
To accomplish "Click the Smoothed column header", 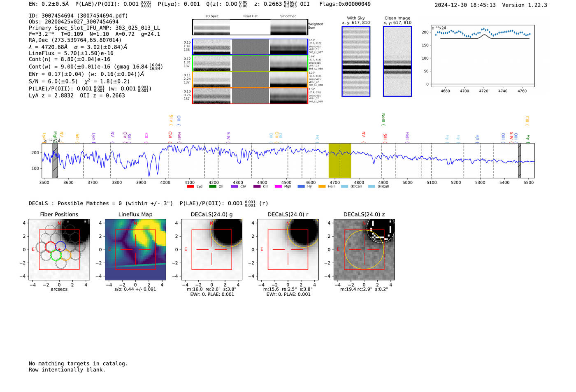I will pos(288,16).
